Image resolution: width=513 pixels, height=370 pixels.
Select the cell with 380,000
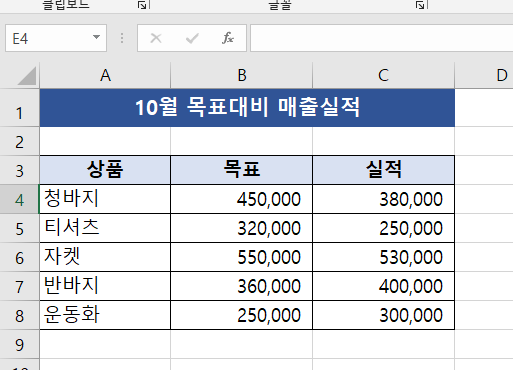coord(383,199)
